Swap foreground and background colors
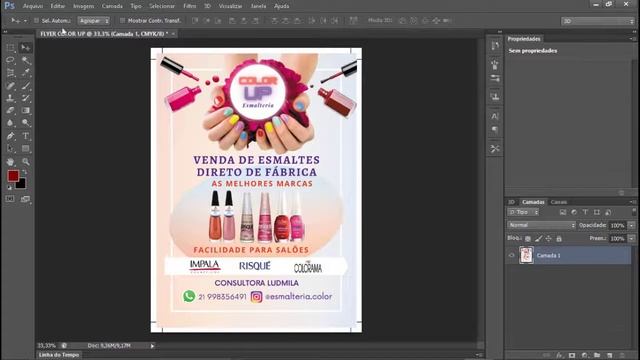Screen dimensions: 640x360 (x=24, y=172)
